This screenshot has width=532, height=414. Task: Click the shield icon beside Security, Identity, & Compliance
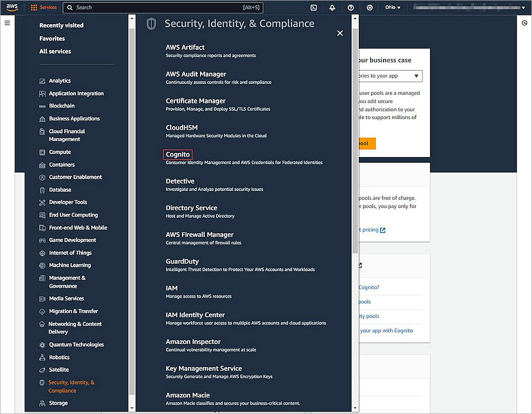coord(150,24)
